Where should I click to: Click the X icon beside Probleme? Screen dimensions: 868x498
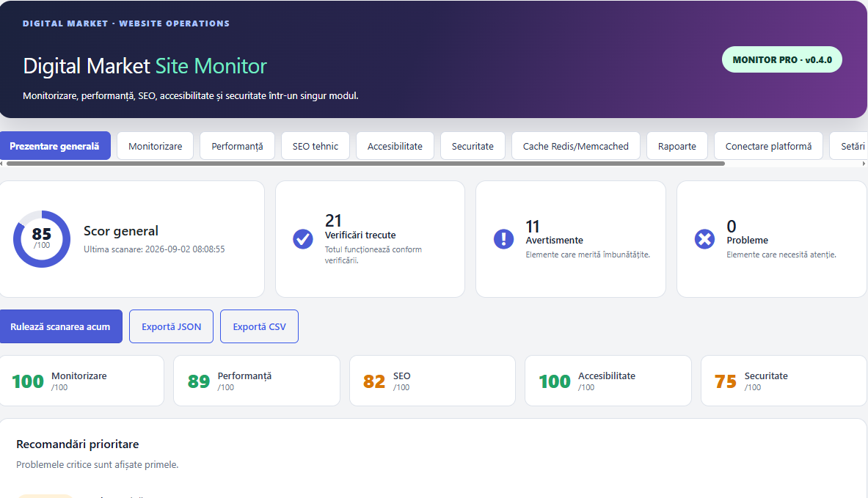704,239
